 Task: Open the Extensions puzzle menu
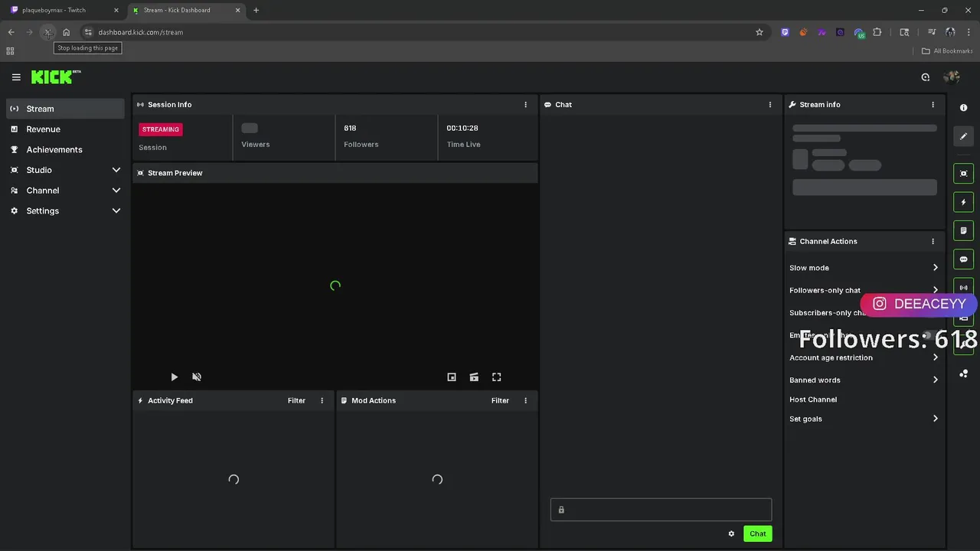tap(877, 32)
